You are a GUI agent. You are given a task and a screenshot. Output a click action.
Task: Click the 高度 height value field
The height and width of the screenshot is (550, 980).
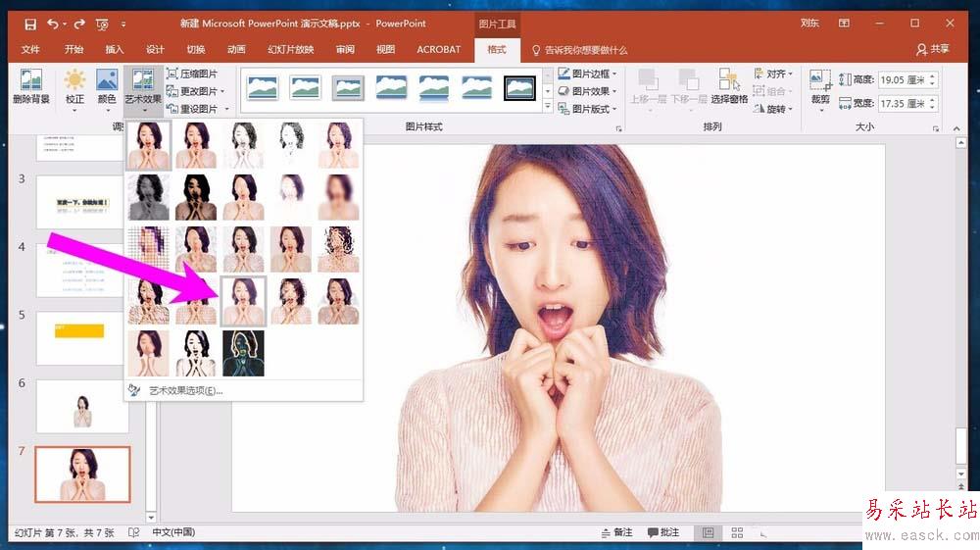tap(904, 80)
